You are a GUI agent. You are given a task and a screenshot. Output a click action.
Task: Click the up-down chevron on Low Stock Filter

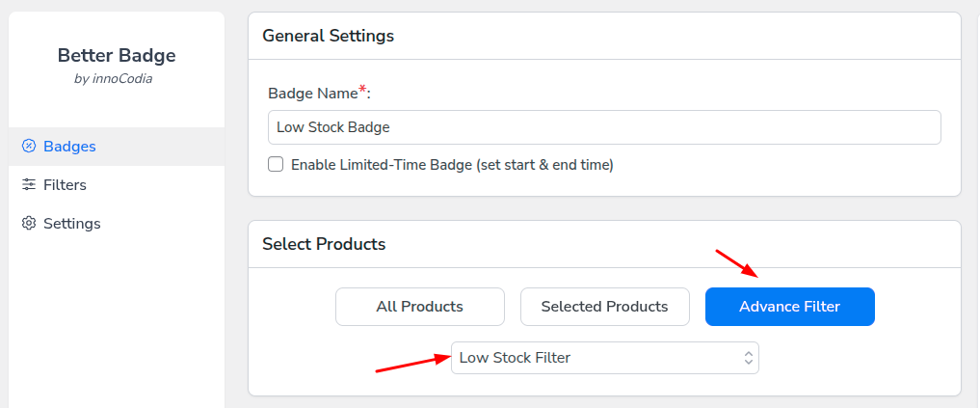(748, 358)
